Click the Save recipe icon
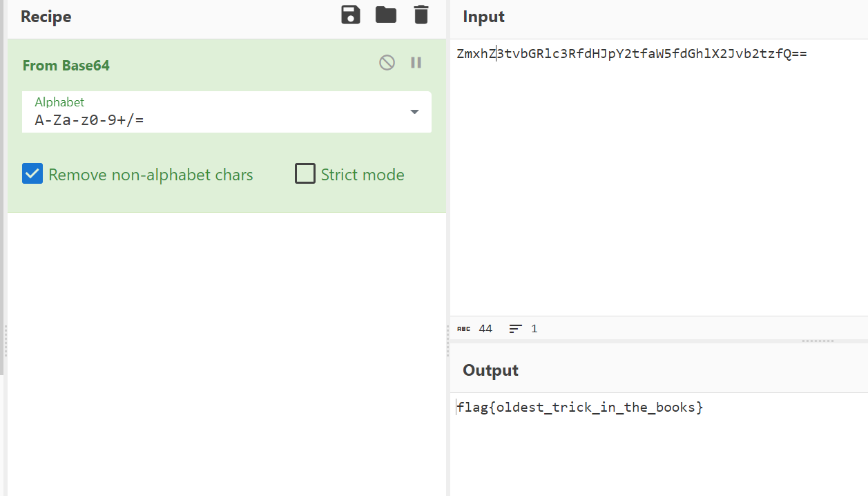Screen dimensions: 868x496 click(351, 15)
